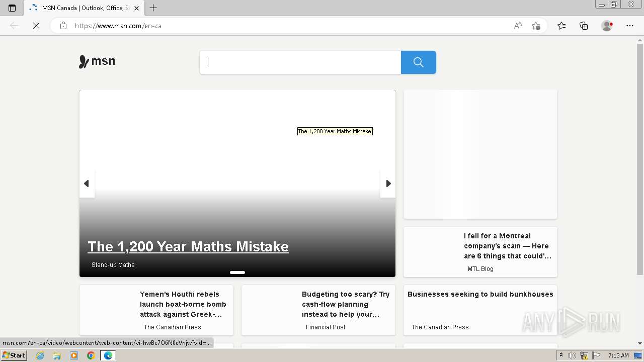Open Yemen's Houthi rebels article
The height and width of the screenshot is (362, 644).
click(183, 304)
